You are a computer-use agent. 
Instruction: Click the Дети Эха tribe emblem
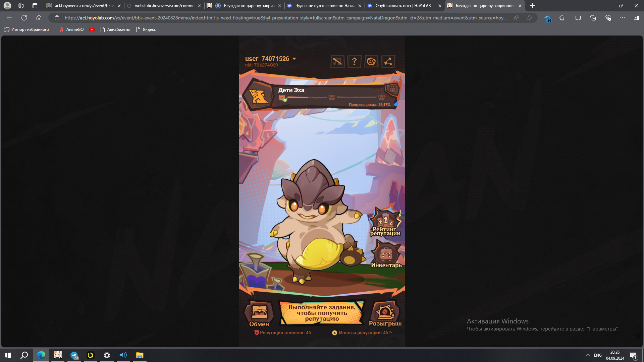(259, 97)
